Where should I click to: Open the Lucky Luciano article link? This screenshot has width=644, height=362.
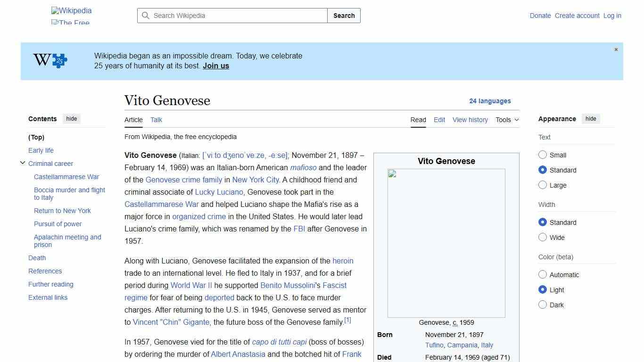(219, 192)
